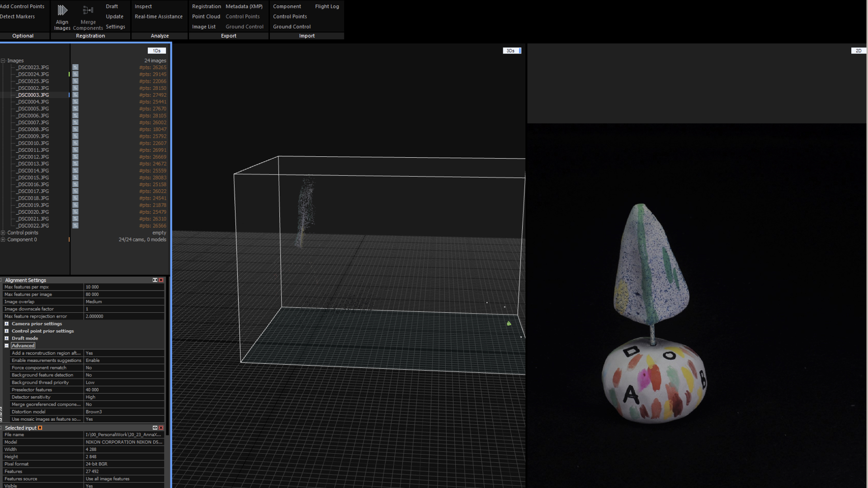Toggle Background feature detection value
The image size is (868, 488).
[123, 375]
